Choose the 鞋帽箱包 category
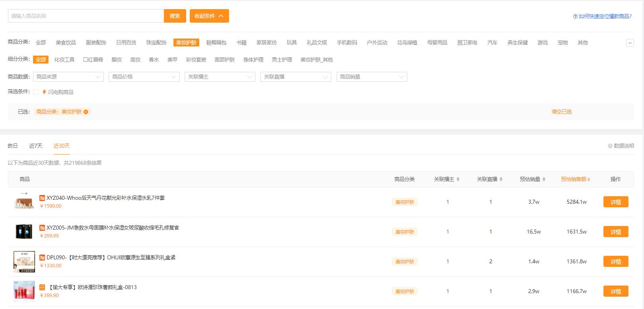Screen dimensions: 644x309 pyautogui.click(x=216, y=42)
